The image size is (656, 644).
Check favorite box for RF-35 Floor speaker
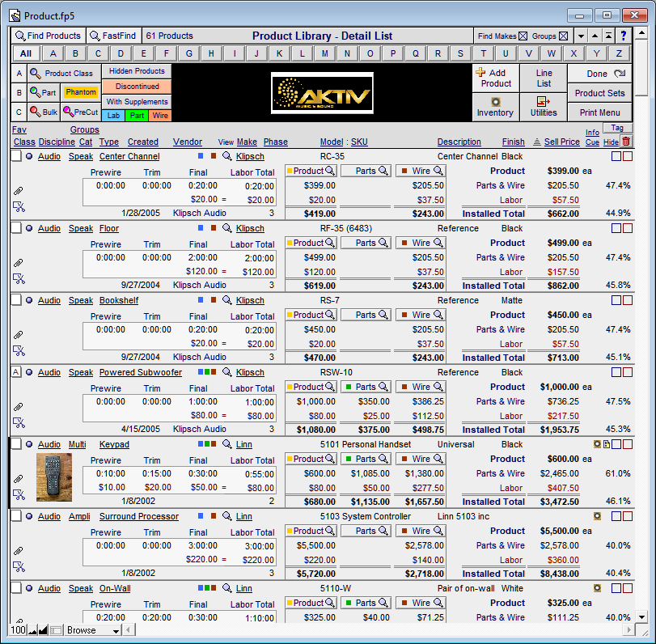tap(16, 228)
